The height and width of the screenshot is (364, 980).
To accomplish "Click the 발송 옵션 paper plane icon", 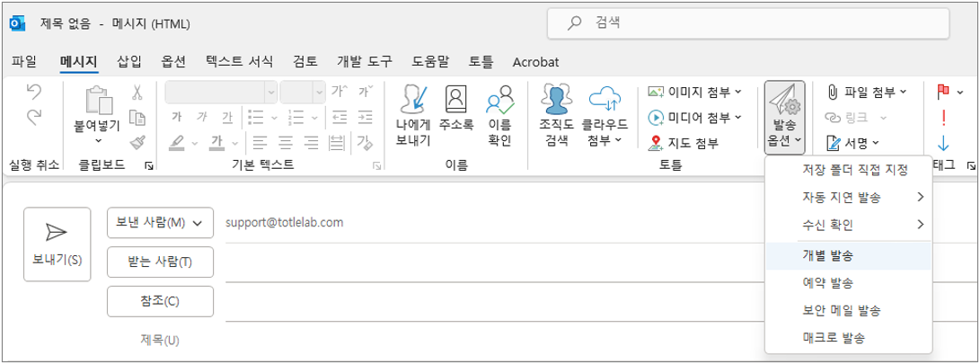I will pos(784,100).
